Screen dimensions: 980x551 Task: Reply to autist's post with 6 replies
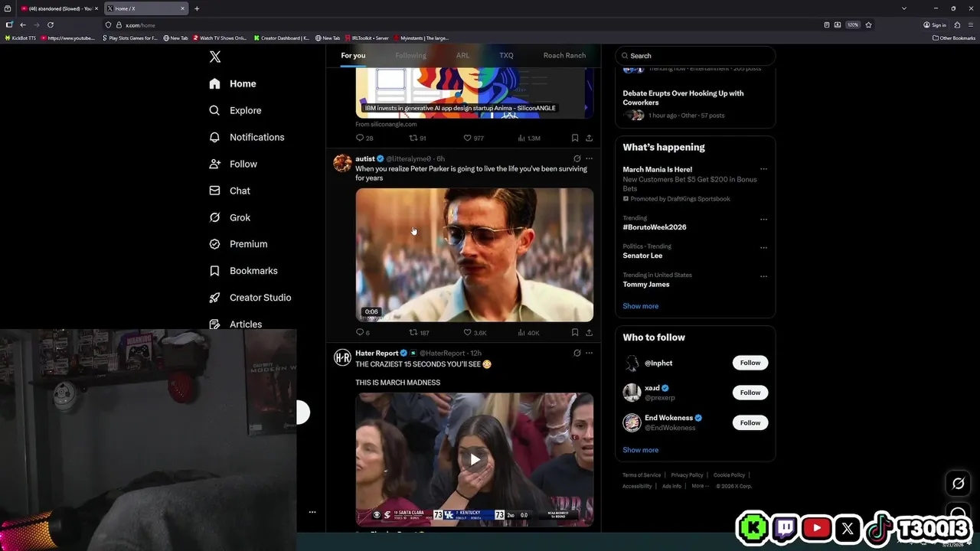pos(363,332)
